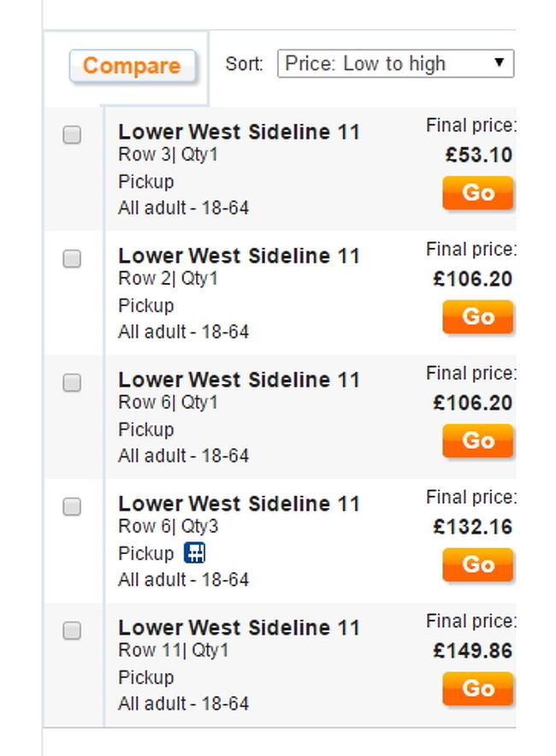Click Go for the £149.86 ticket
The image size is (556, 756).
click(x=477, y=688)
